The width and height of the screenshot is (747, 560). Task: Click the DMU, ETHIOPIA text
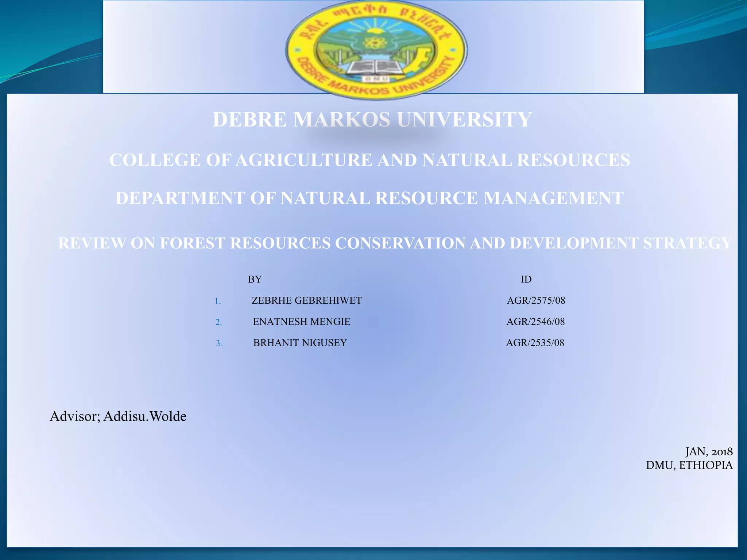[689, 465]
